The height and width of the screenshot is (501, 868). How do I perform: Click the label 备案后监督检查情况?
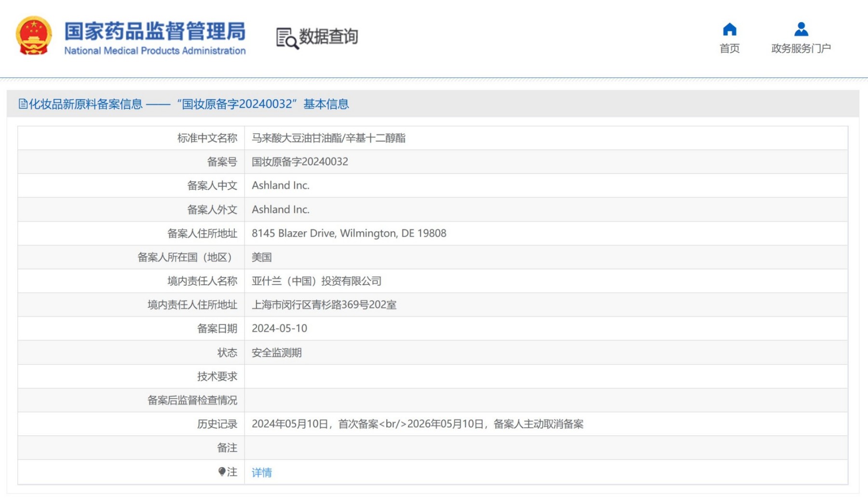(x=192, y=400)
